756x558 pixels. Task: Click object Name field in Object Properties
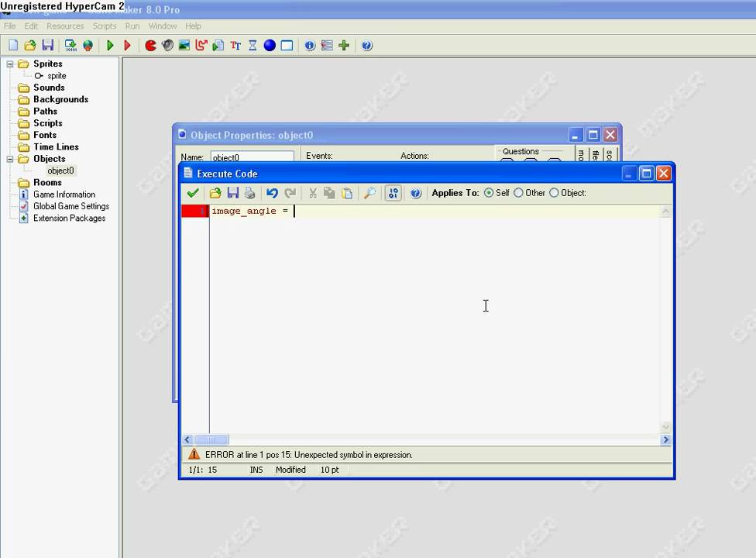(253, 157)
